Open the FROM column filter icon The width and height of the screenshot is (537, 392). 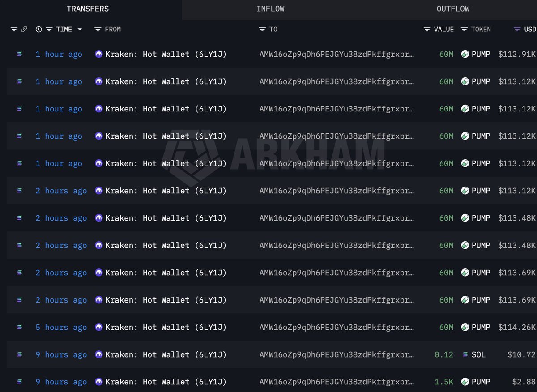pos(98,29)
